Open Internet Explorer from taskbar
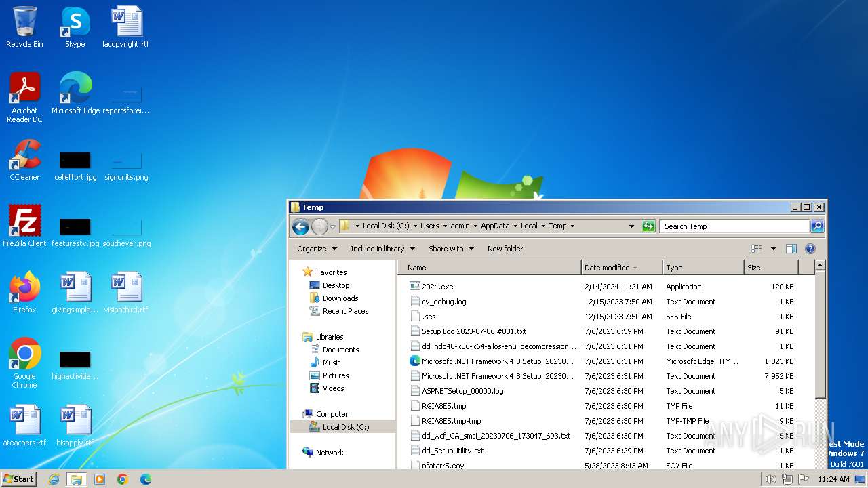Image resolution: width=868 pixels, height=488 pixels. pos(54,479)
